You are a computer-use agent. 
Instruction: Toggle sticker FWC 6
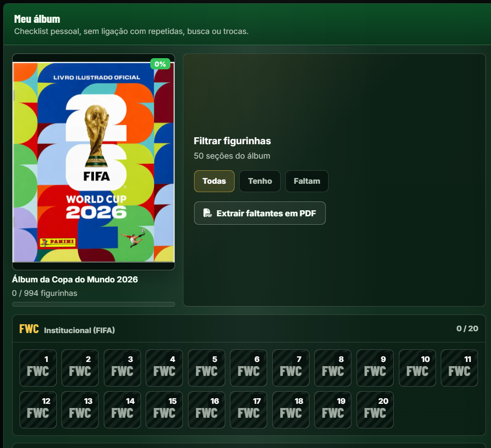click(x=249, y=368)
